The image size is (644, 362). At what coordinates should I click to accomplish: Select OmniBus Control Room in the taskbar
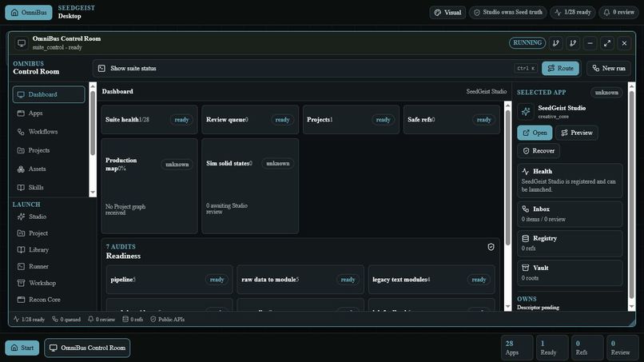pos(87,348)
